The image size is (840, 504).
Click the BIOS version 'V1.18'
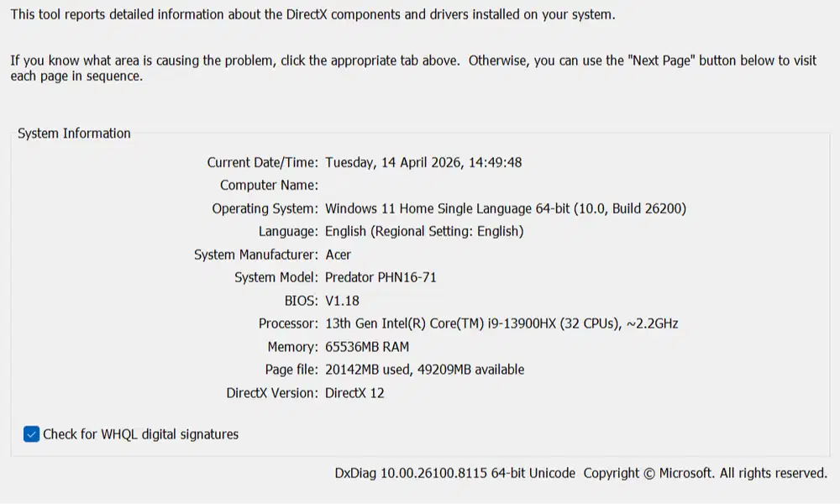(x=343, y=300)
